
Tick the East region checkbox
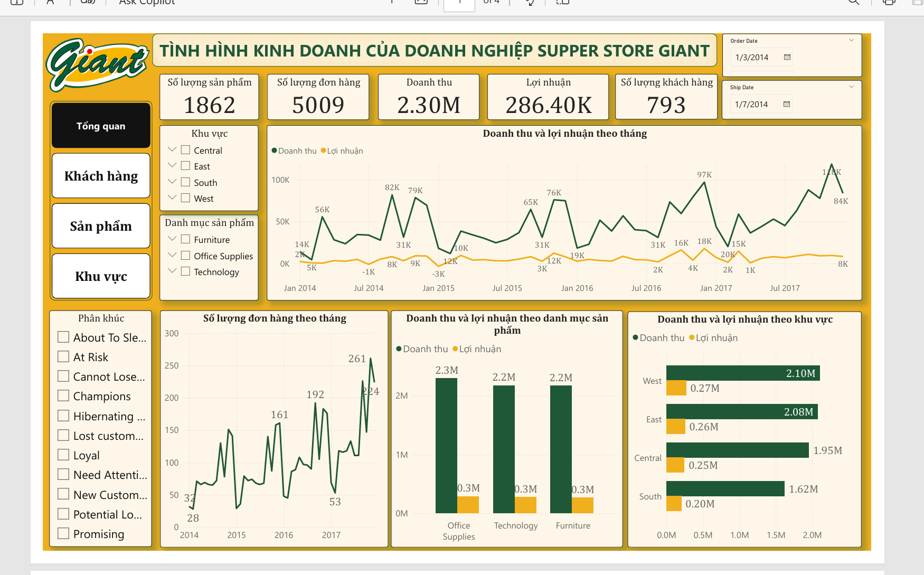(x=185, y=166)
